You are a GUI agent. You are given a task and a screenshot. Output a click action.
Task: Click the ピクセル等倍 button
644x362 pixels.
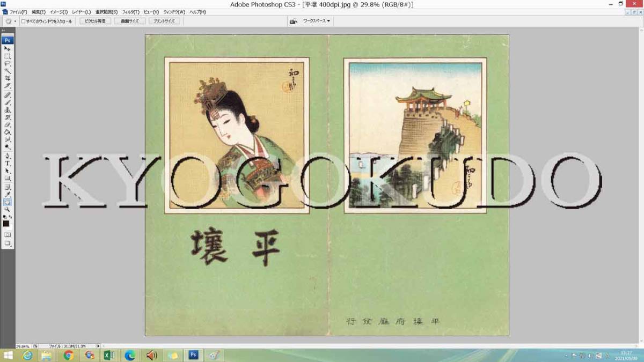tap(95, 21)
